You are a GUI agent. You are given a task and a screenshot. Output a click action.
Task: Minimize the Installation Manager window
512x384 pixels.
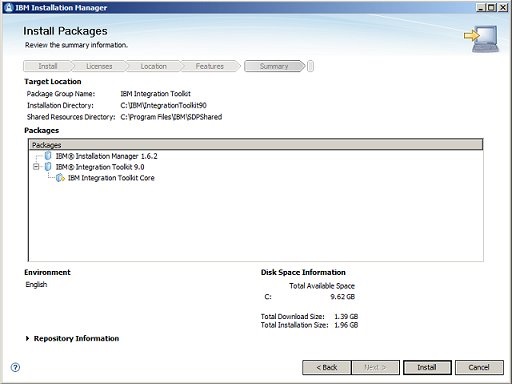pyautogui.click(x=480, y=7)
